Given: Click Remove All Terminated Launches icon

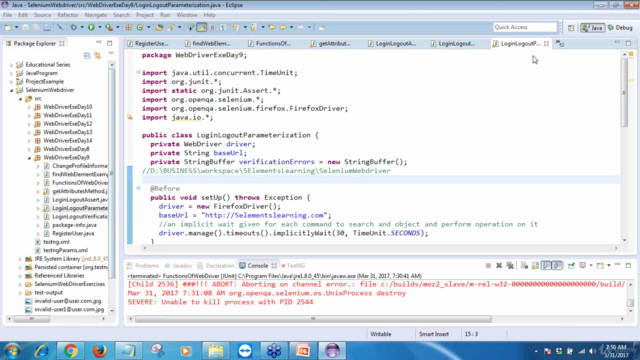Looking at the screenshot, I should pos(510,266).
